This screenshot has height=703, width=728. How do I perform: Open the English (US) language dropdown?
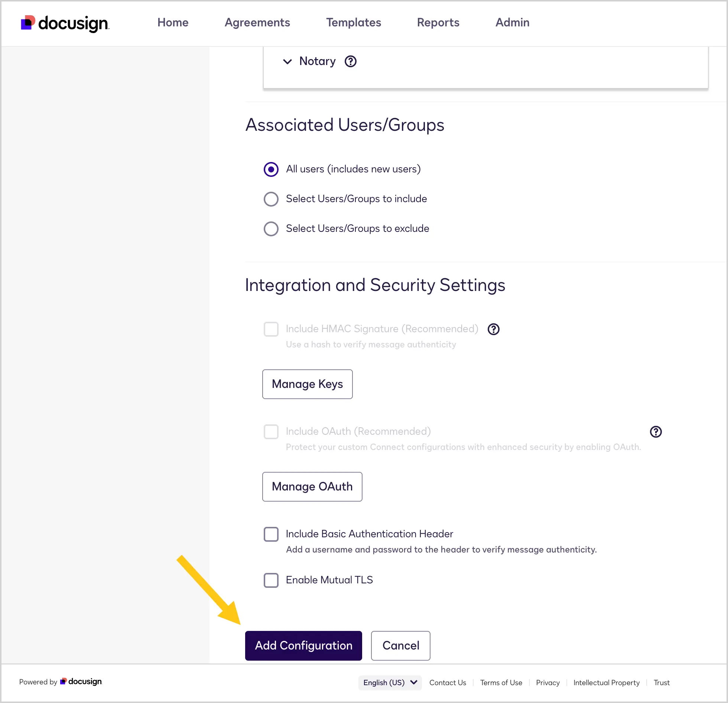tap(390, 683)
